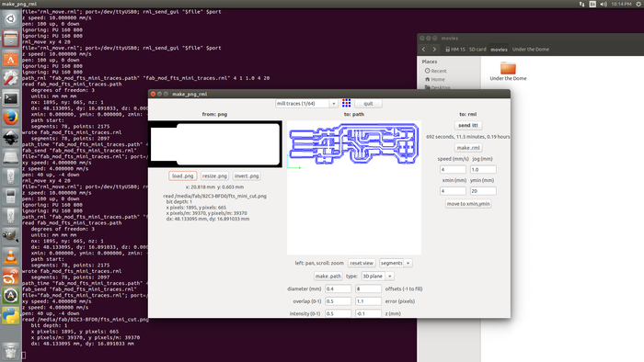Click the from: png image preview
The image size is (644, 362).
pyautogui.click(x=214, y=144)
